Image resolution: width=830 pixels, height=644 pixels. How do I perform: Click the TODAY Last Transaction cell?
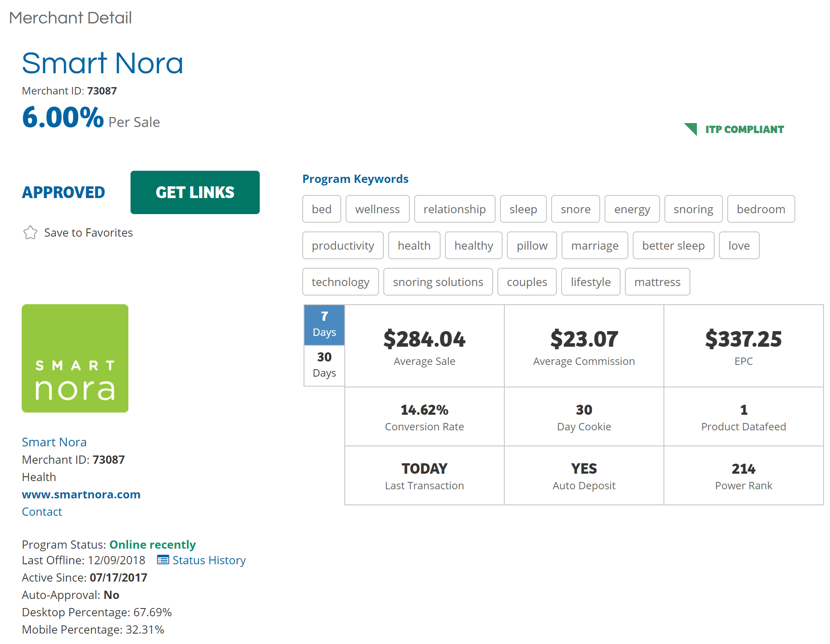pos(425,475)
